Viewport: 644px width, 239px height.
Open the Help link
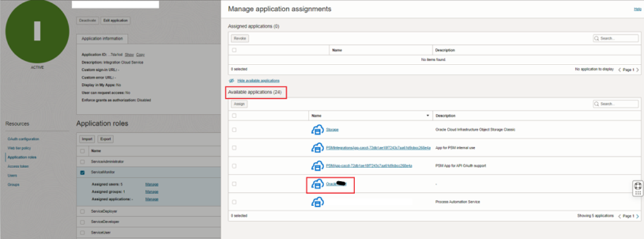tap(638, 9)
